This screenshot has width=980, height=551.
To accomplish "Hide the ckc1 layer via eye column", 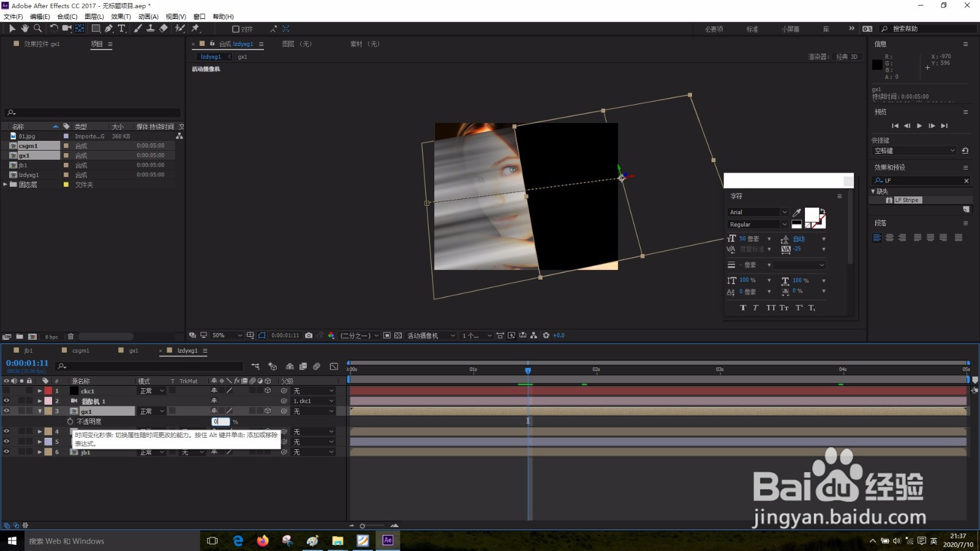I will pos(7,391).
